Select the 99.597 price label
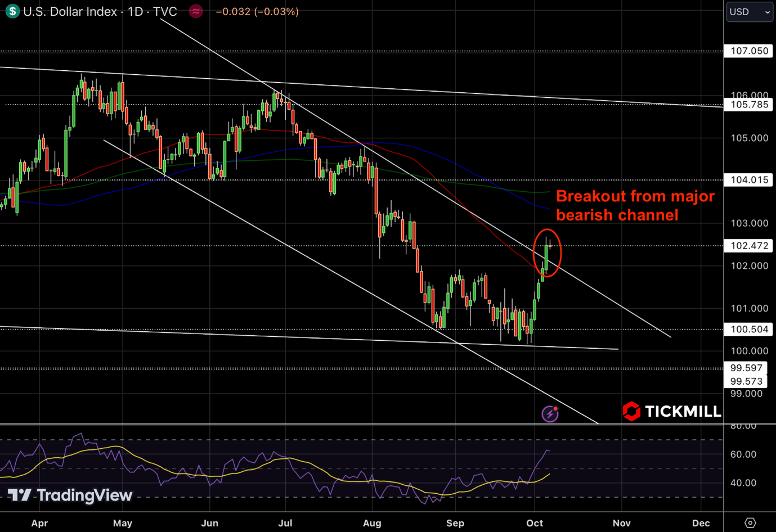This screenshot has height=532, width=776. [746, 368]
